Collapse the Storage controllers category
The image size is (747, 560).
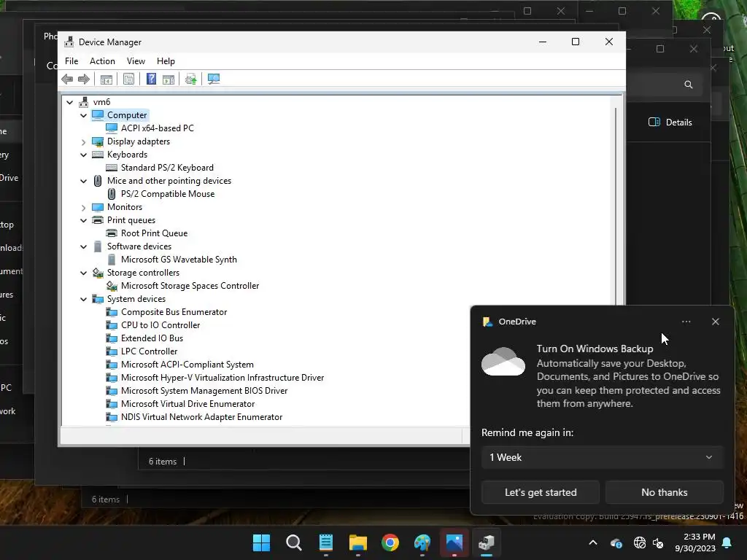(x=83, y=273)
